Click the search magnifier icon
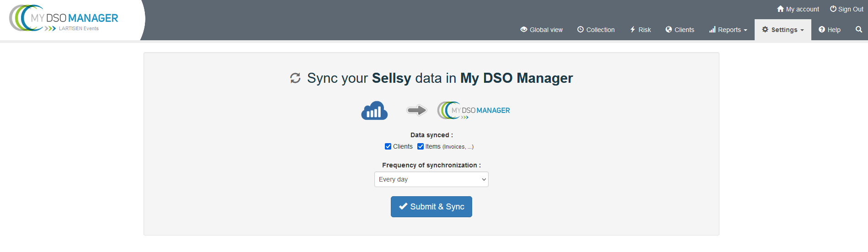 [858, 29]
